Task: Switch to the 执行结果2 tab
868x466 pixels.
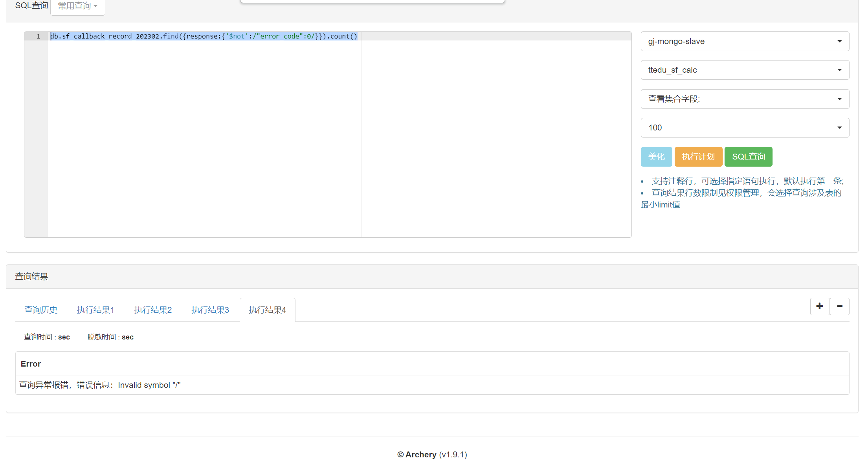Action: coord(153,310)
